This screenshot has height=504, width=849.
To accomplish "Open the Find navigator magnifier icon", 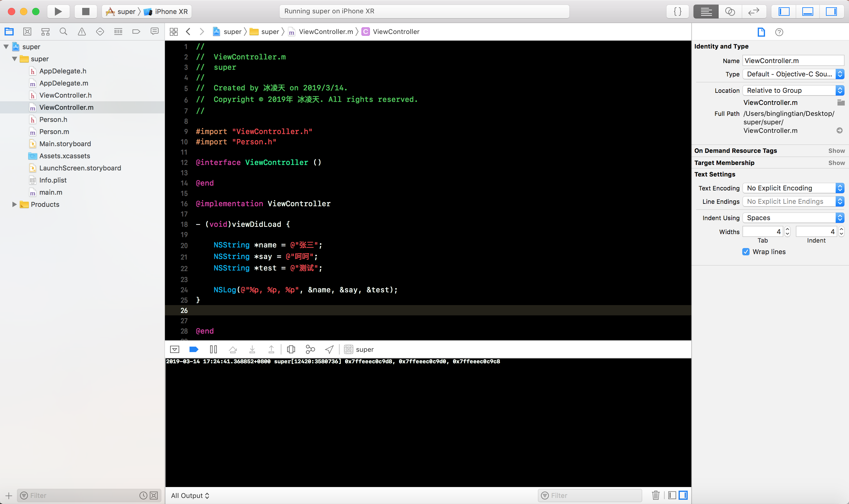I will pyautogui.click(x=63, y=32).
